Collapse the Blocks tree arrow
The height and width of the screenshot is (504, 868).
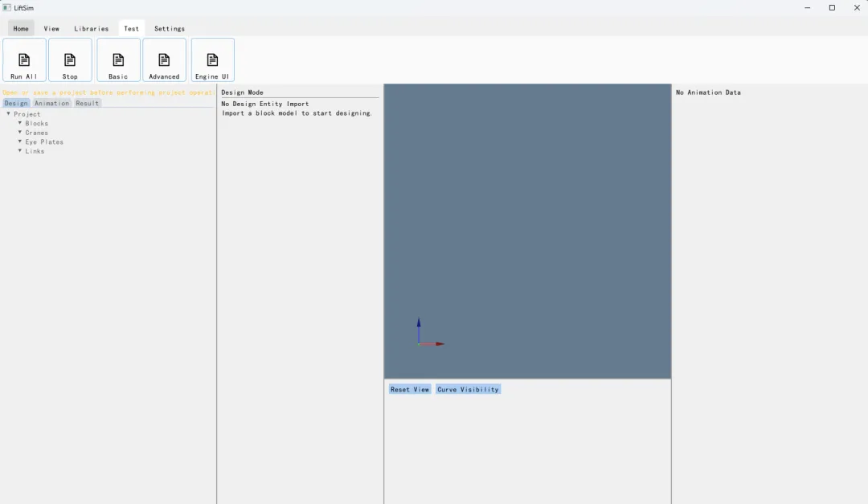click(20, 123)
